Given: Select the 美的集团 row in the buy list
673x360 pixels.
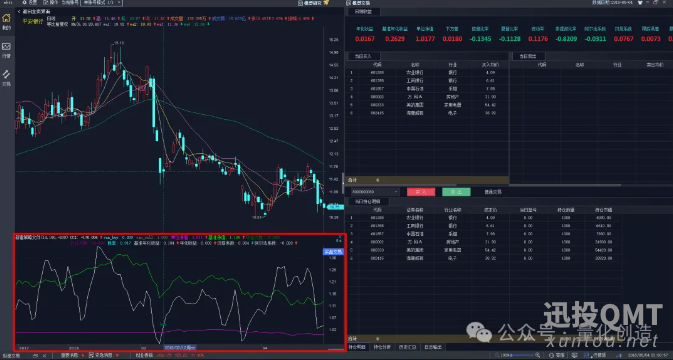Looking at the screenshot, I should pyautogui.click(x=427, y=105).
